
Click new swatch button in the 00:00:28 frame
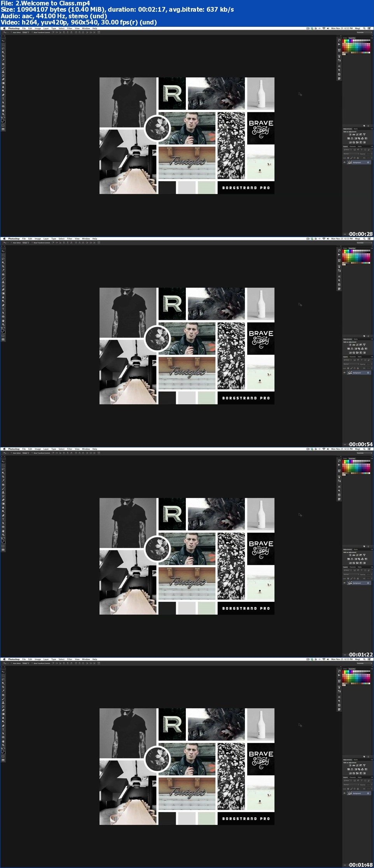(364, 126)
